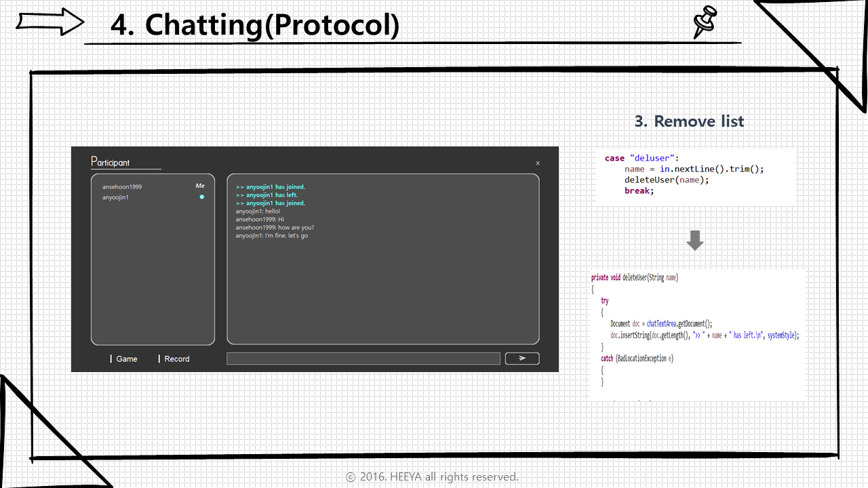Open the Game option
Screen dimensions: 868x488
(124, 359)
